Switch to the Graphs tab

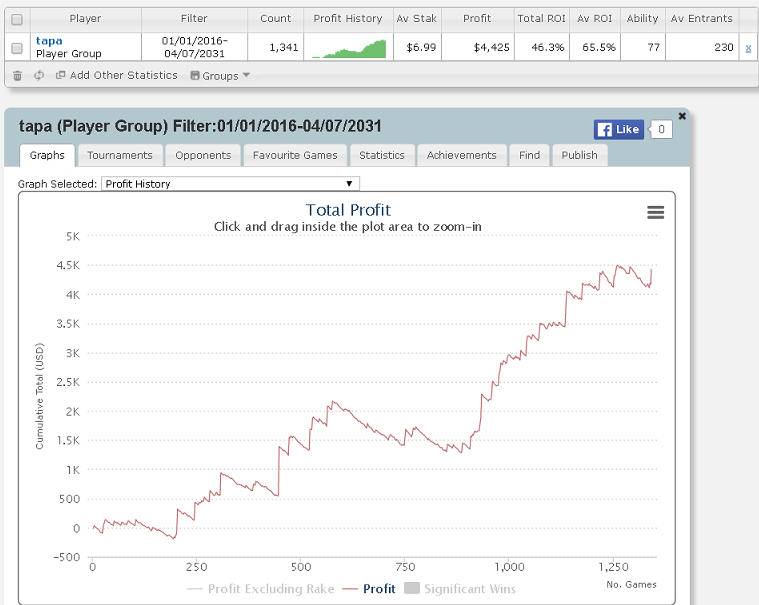click(47, 155)
